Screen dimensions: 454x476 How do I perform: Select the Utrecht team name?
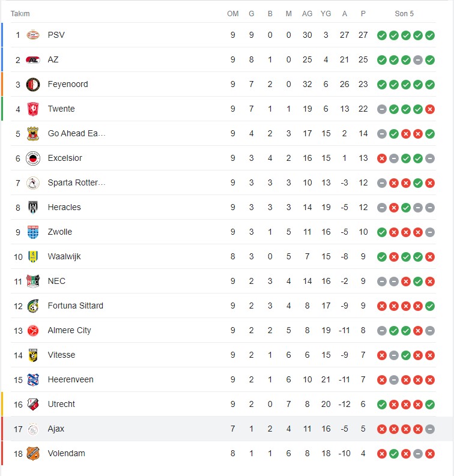pos(61,404)
